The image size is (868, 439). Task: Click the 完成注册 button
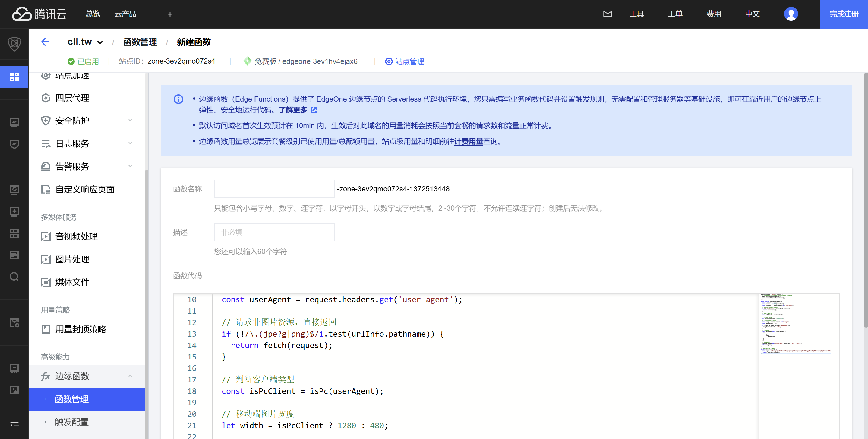point(843,14)
